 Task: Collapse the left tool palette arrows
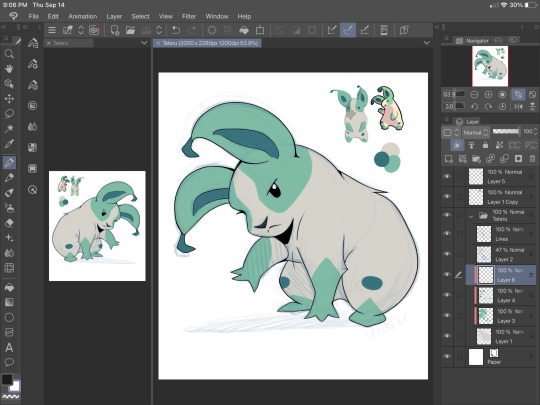pyautogui.click(x=4, y=27)
